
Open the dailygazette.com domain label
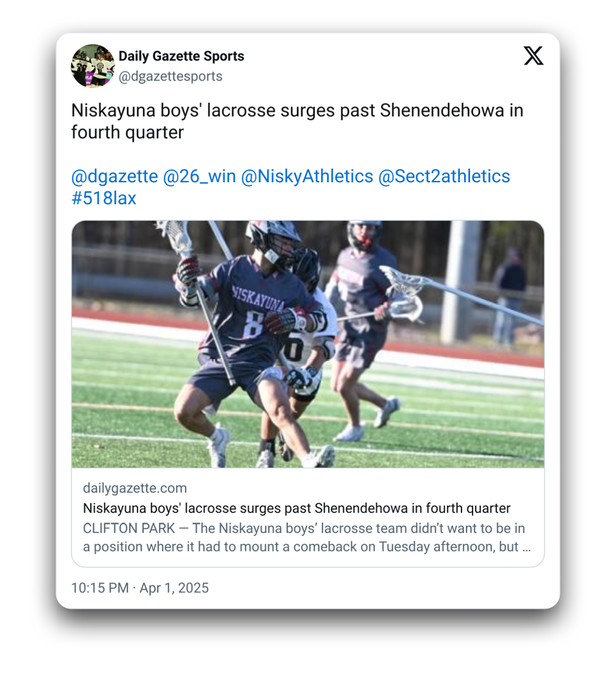coord(135,488)
